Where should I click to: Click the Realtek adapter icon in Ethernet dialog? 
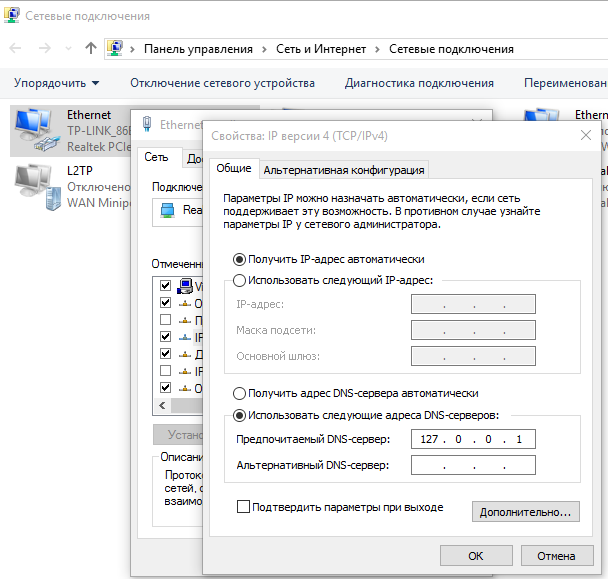click(x=167, y=210)
